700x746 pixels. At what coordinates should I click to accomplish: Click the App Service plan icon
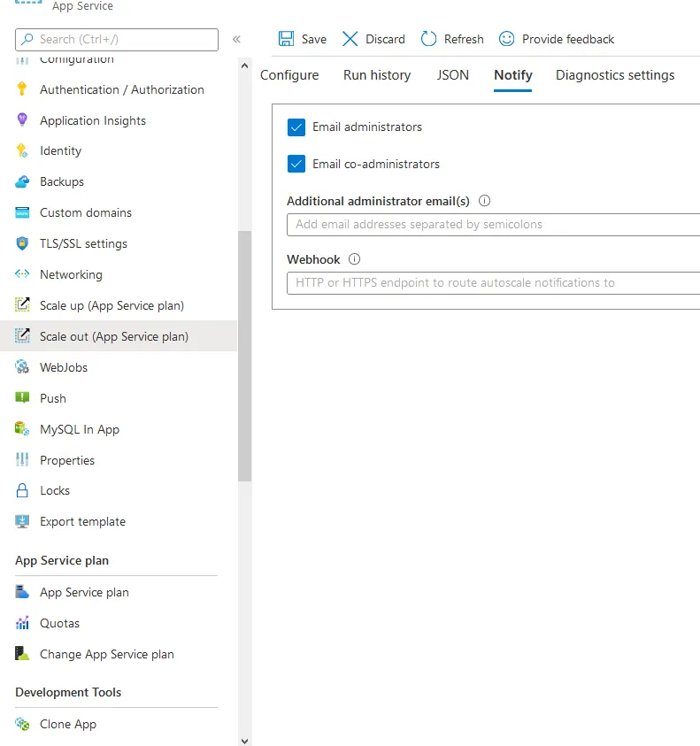pos(22,592)
